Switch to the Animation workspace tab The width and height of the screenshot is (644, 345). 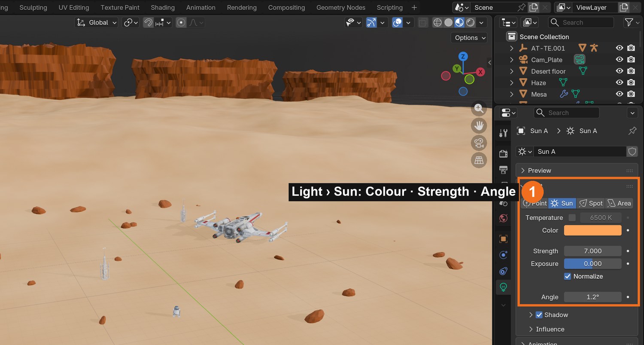coord(201,7)
